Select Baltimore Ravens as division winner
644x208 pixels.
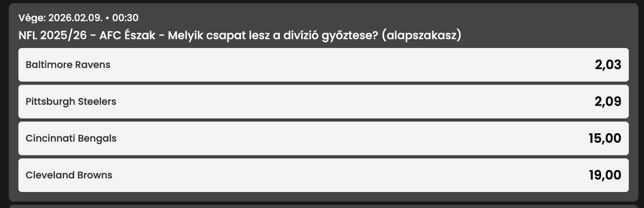pos(323,65)
